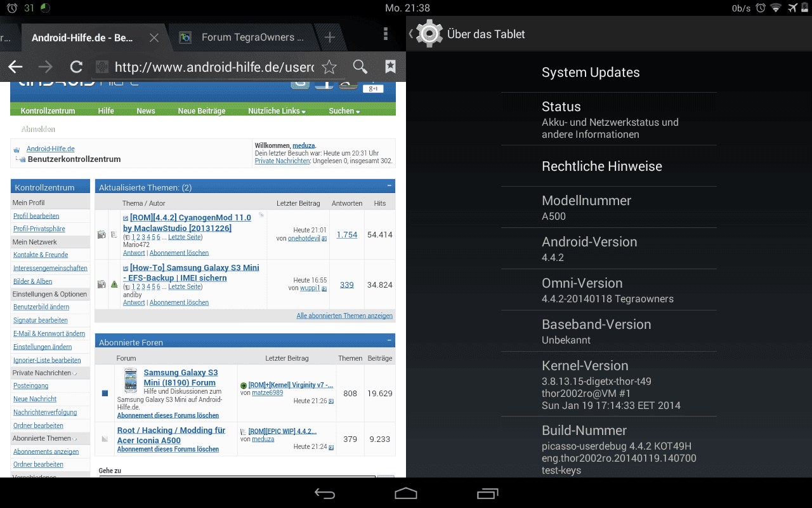Tap the Omni-Version entry
The width and height of the screenshot is (812, 508).
pos(609,290)
